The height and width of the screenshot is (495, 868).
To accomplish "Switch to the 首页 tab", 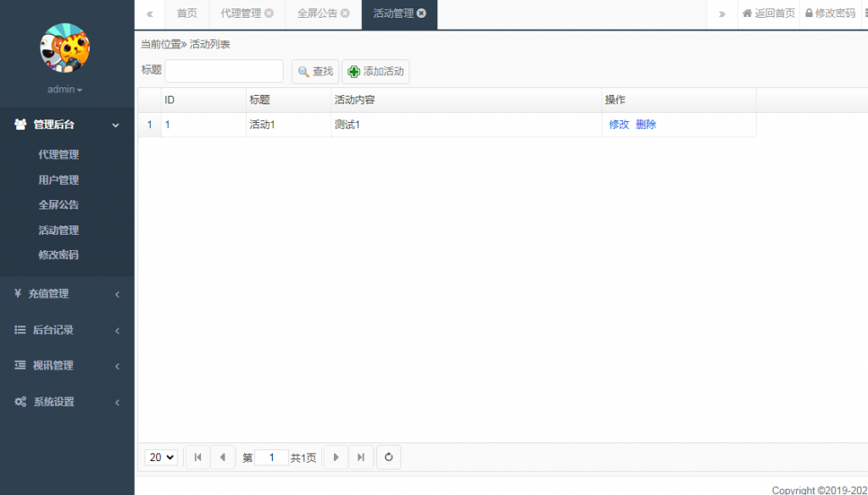I will 186,14.
